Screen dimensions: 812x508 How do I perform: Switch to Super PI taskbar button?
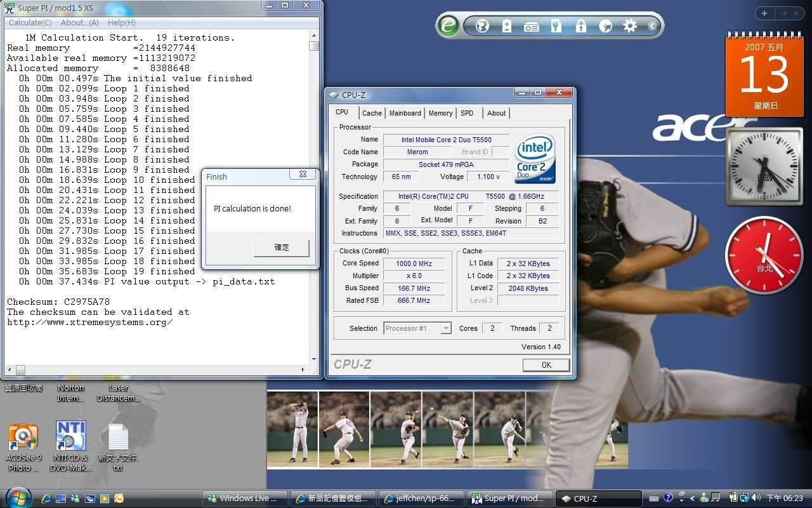[x=510, y=498]
